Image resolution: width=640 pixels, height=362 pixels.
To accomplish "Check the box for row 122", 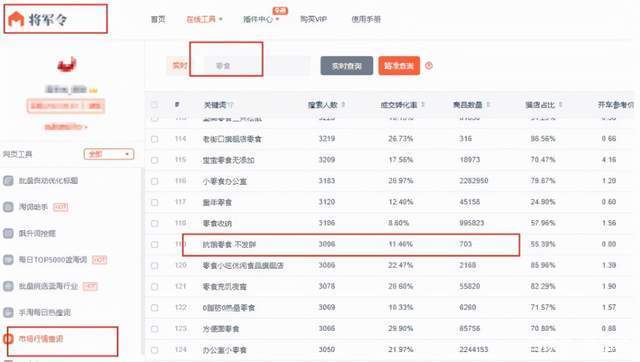I will point(154,308).
